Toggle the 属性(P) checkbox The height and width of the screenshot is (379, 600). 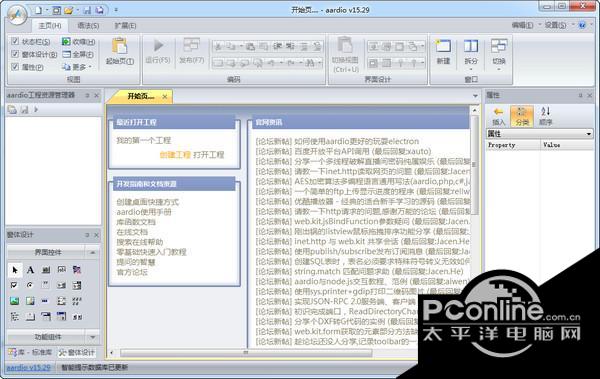[x=15, y=67]
